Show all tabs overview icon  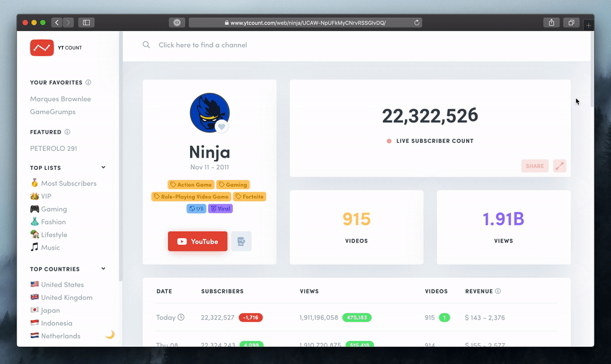pyautogui.click(x=571, y=23)
